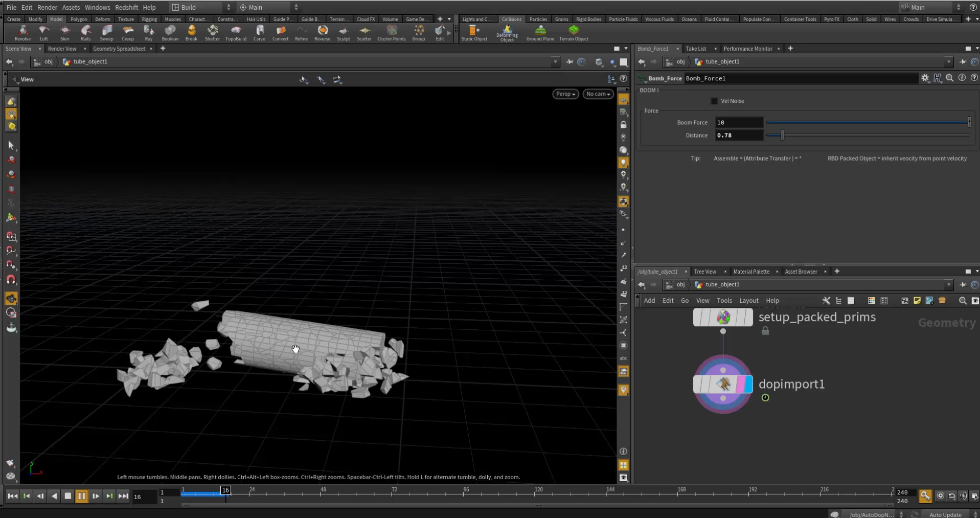
Task: Open parameter gear menu for Bomb_Force1
Action: (925, 78)
